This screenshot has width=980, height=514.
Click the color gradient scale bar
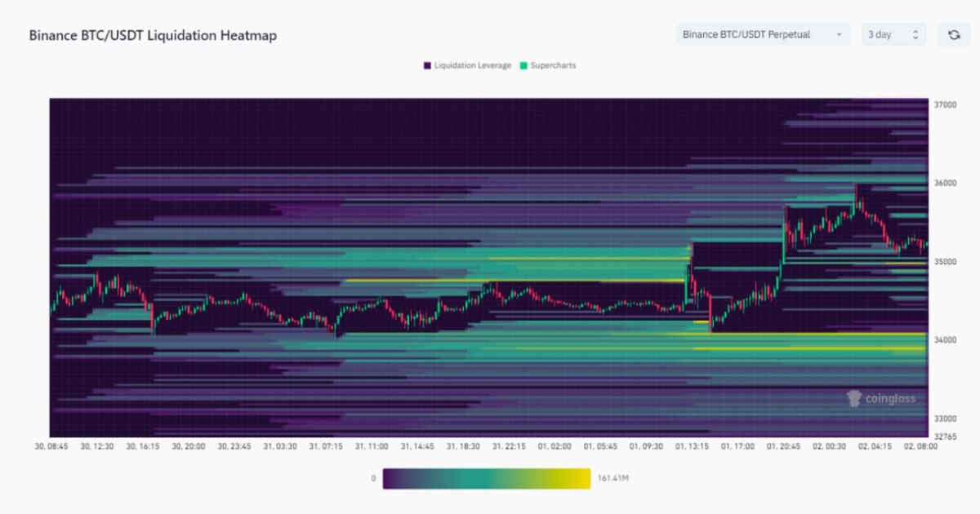point(486,478)
